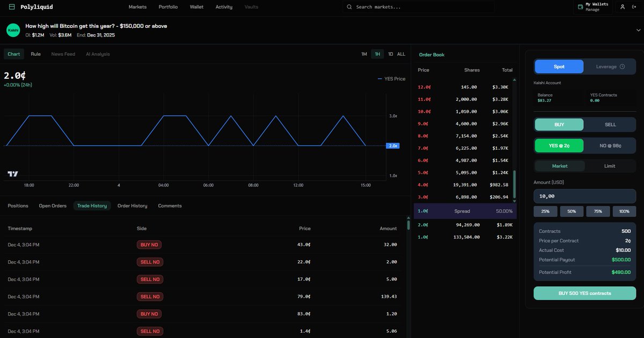Open the My Wallets wallet icon
Viewport: 644px width, 338px height.
tap(580, 7)
